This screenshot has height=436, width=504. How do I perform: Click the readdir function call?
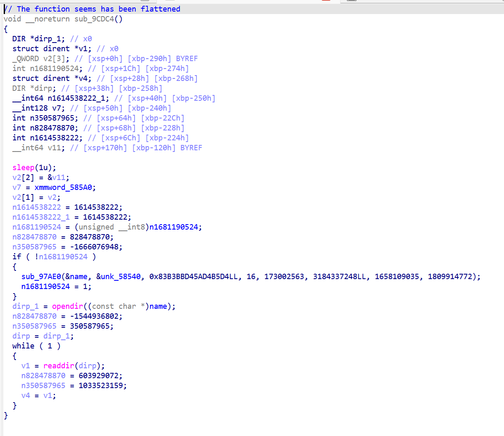59,365
